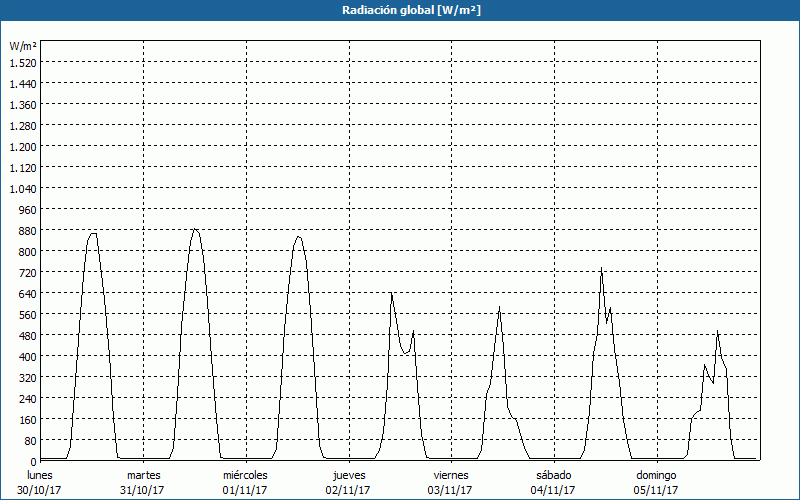The height and width of the screenshot is (500, 800).
Task: Select the 80 y-axis value label
Action: (x=29, y=440)
